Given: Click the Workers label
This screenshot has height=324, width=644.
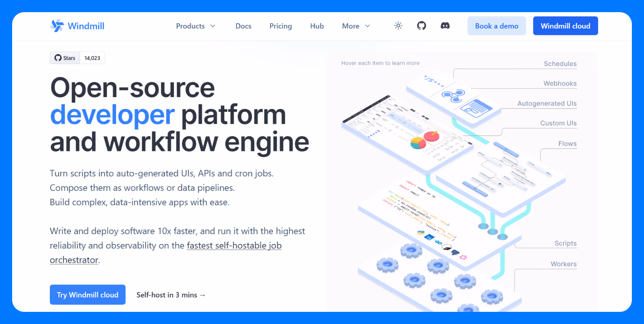Looking at the screenshot, I should [564, 264].
